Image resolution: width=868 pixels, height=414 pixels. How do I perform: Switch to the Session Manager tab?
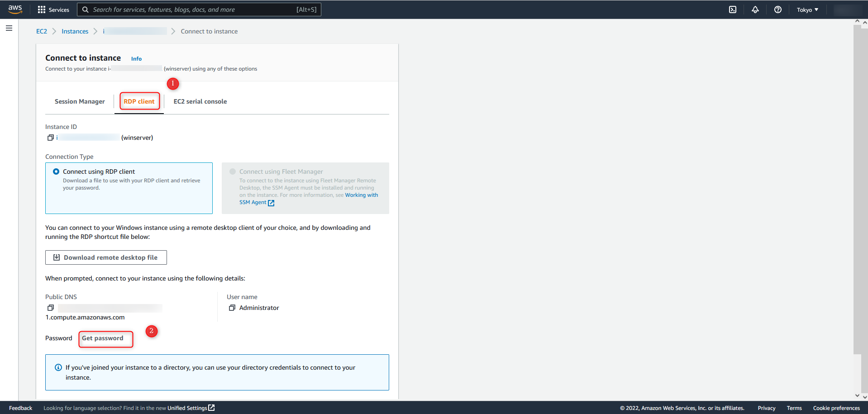coord(80,101)
